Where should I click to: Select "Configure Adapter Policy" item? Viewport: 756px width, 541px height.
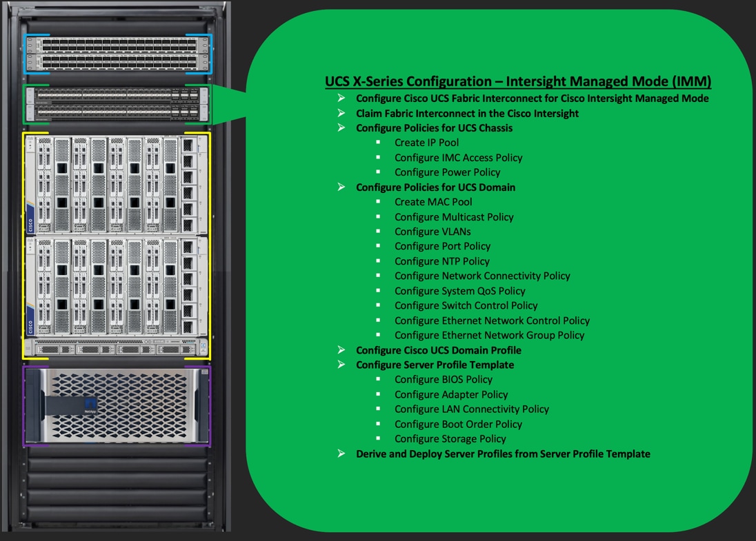tap(451, 394)
